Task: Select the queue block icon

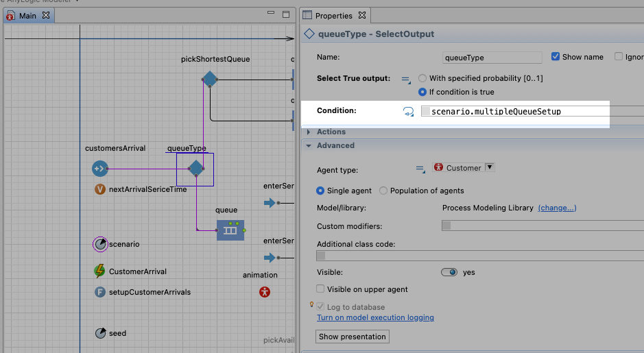Action: pos(230,230)
